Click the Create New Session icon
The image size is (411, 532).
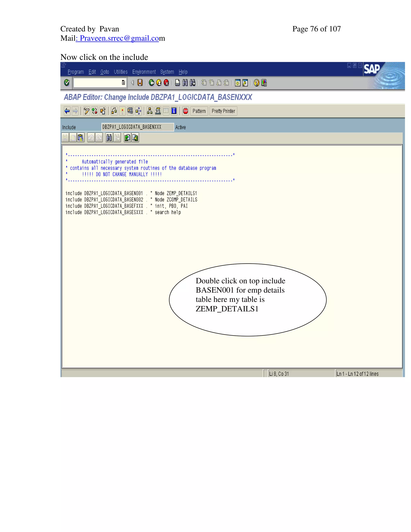point(238,83)
